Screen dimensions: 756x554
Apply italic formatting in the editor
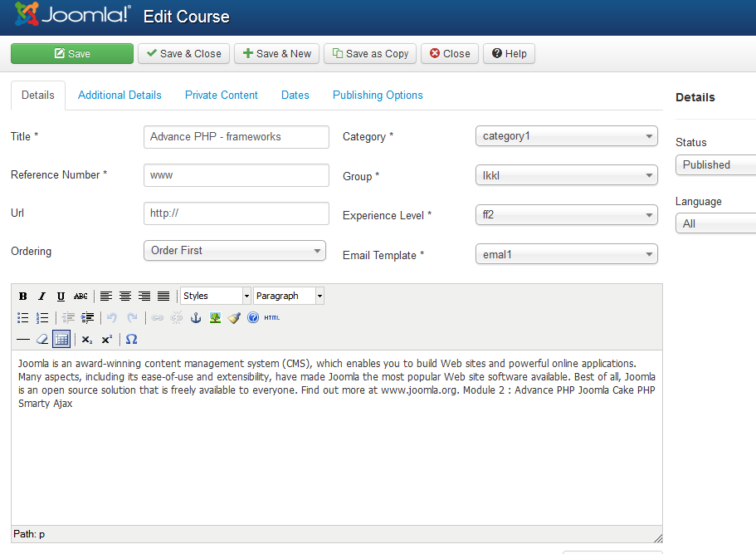click(x=41, y=297)
